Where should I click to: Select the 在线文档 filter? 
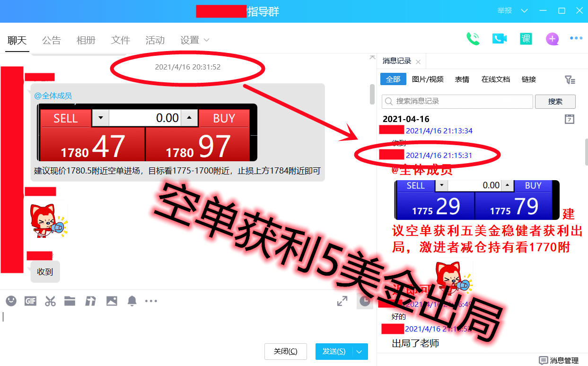496,79
